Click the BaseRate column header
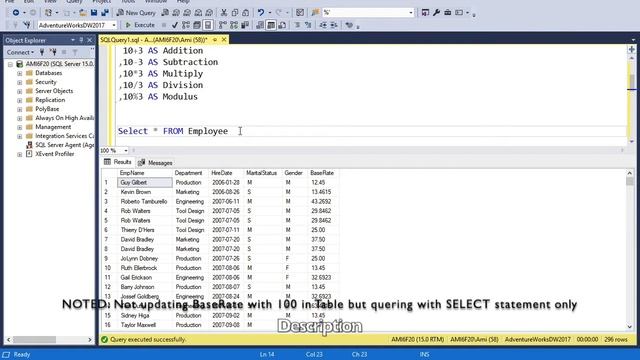The width and height of the screenshot is (640, 360). (322, 173)
